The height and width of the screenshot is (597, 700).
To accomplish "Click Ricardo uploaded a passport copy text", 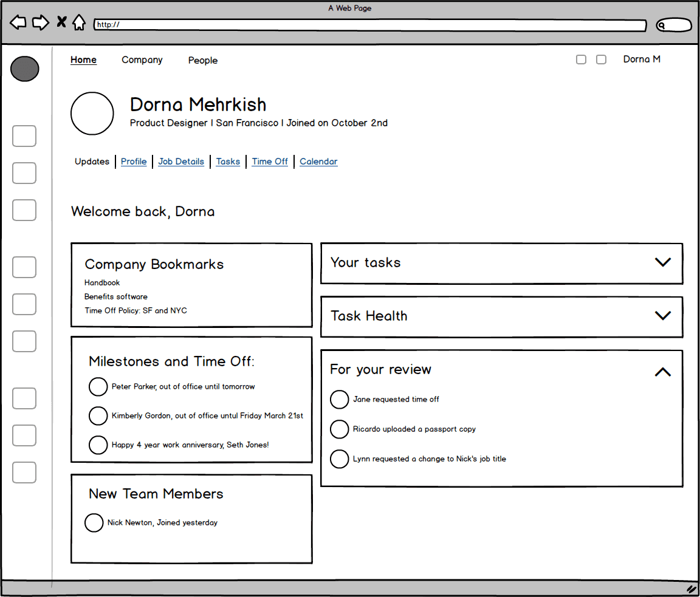I will (414, 429).
